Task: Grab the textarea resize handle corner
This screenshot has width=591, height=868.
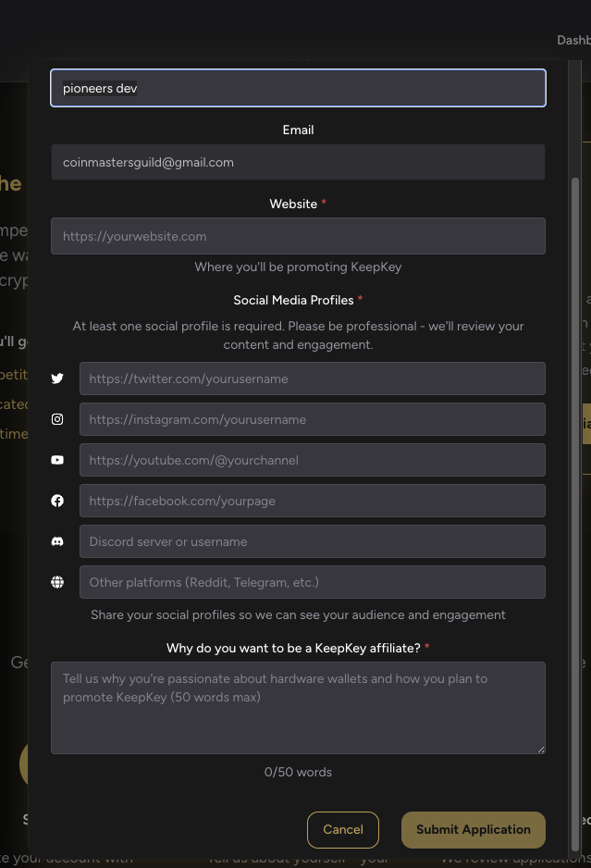Action: tap(541, 750)
